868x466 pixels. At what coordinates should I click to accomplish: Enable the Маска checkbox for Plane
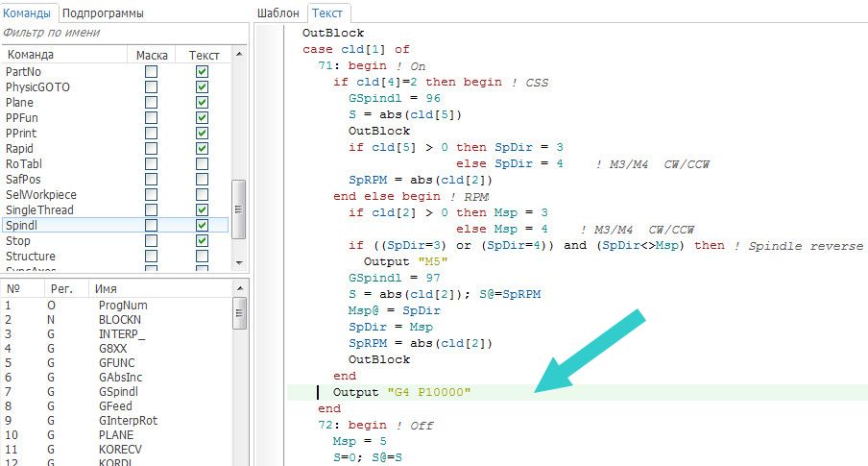coord(151,103)
